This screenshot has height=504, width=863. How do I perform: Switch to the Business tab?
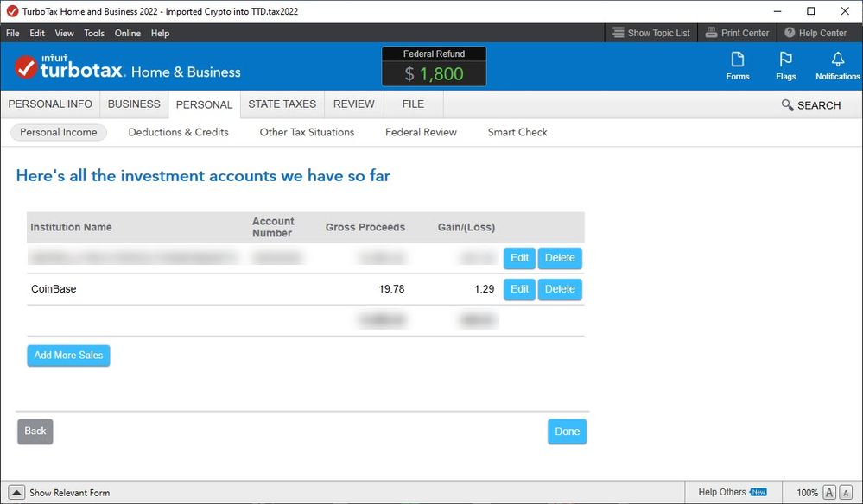(134, 104)
